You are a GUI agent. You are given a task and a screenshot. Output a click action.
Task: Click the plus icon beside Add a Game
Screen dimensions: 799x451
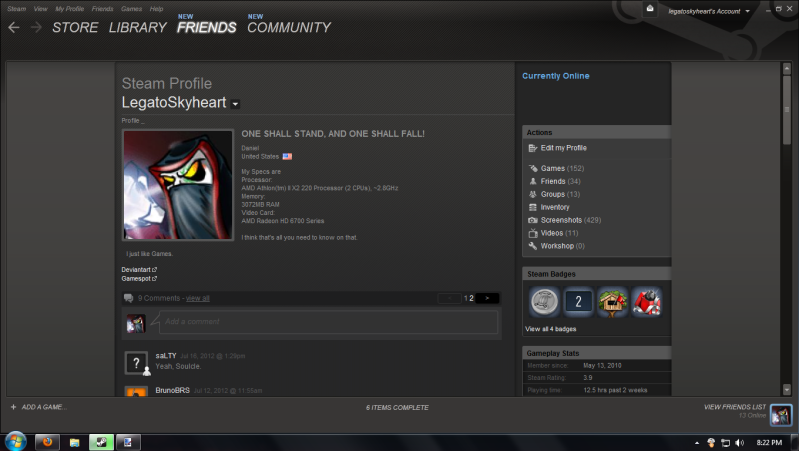pos(13,407)
